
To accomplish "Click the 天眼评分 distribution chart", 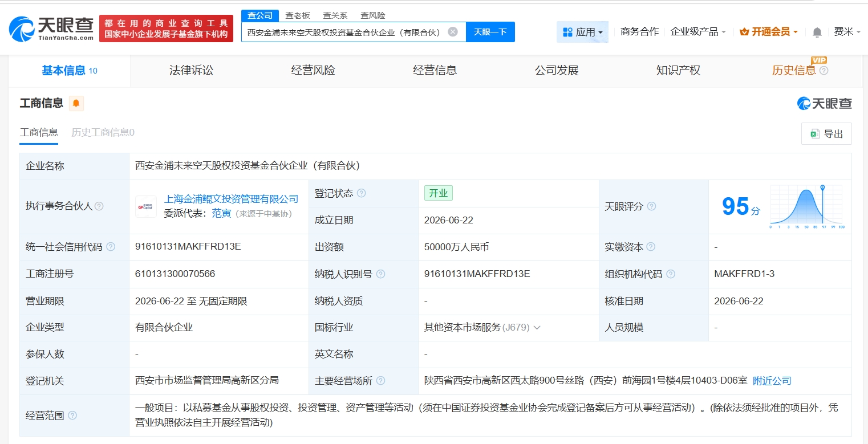I will [x=807, y=206].
